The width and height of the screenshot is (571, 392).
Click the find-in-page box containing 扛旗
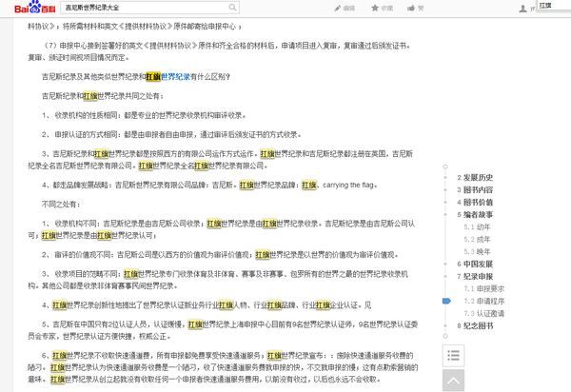[554, 5]
